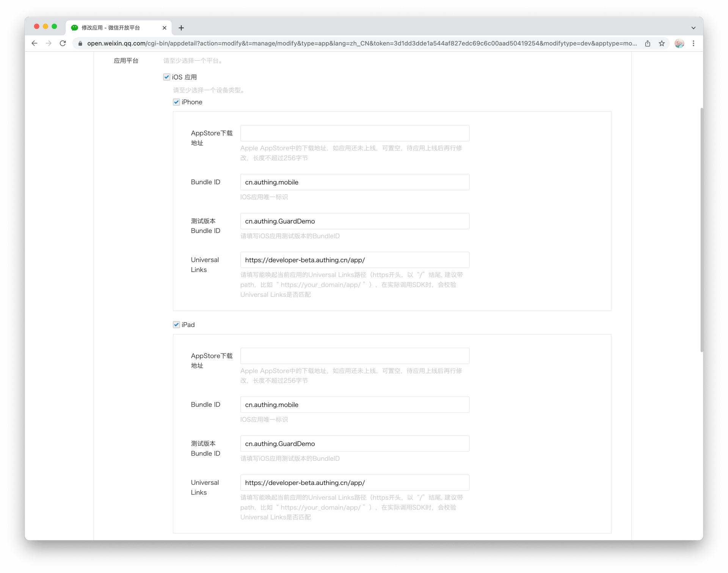This screenshot has width=728, height=573.
Task: Select the 修改应用 - 微信开放平台 tab
Action: tap(114, 28)
